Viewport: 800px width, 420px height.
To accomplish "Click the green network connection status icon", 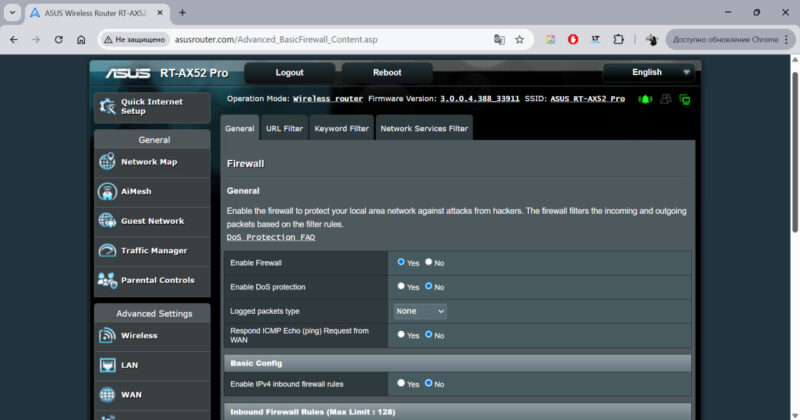I will click(x=685, y=99).
